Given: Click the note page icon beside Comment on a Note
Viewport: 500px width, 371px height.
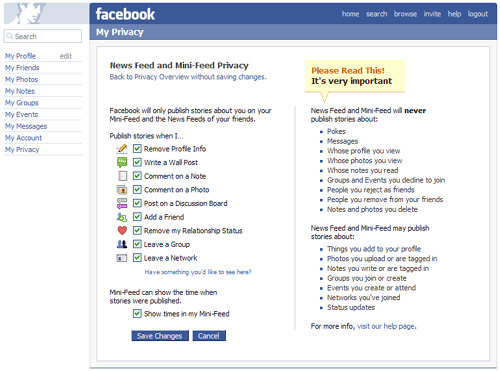Looking at the screenshot, I should tap(123, 176).
